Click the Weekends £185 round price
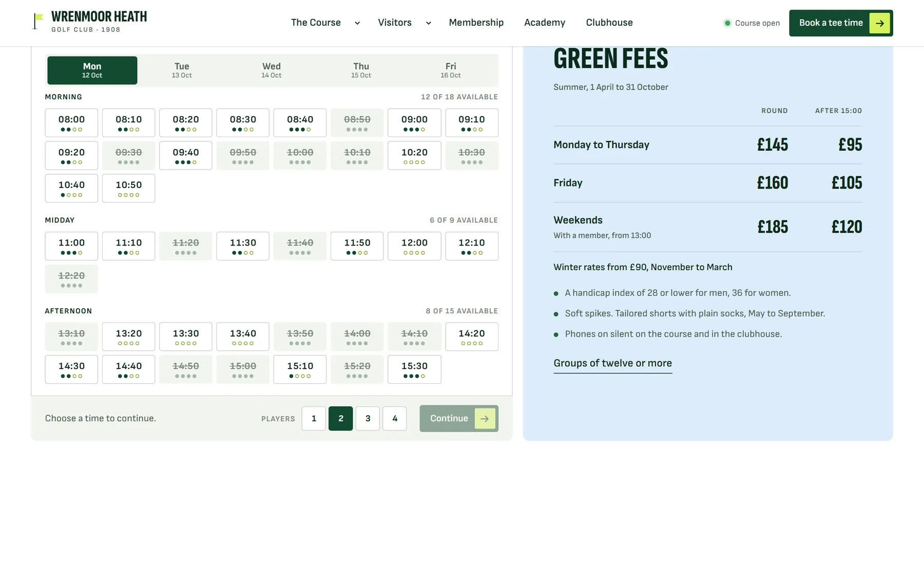 773,227
